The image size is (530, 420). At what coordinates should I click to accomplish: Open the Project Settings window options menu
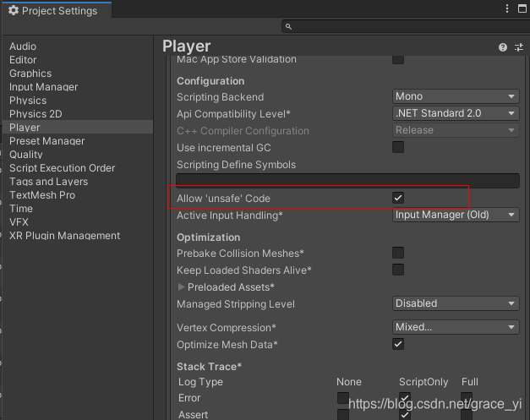pos(507,8)
